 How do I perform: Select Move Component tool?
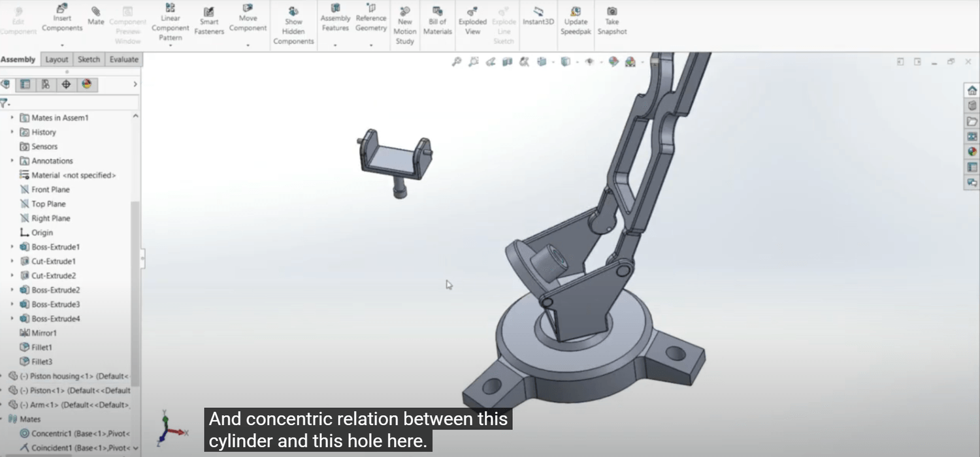pyautogui.click(x=248, y=19)
